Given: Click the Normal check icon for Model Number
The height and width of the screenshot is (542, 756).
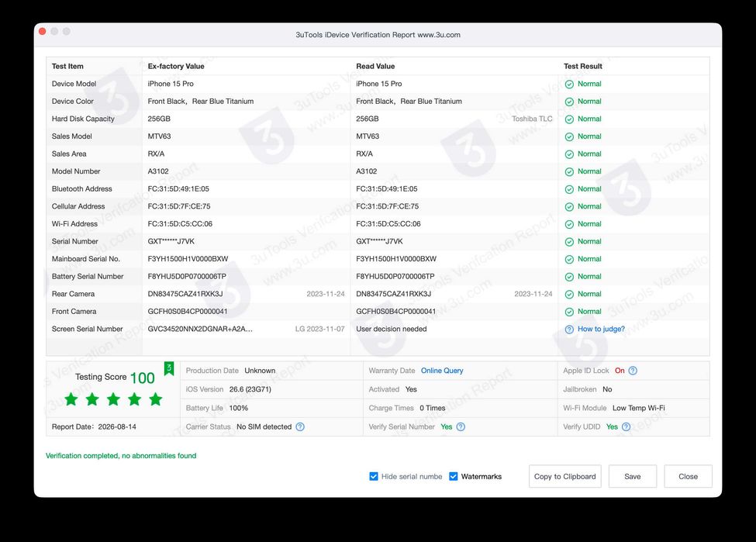Looking at the screenshot, I should 569,171.
